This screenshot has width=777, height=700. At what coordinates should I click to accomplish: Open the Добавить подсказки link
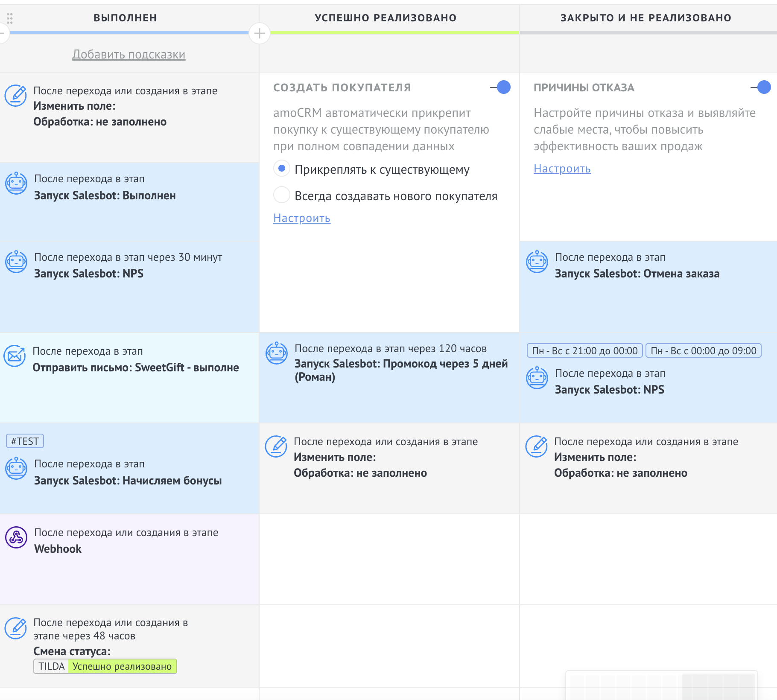129,55
